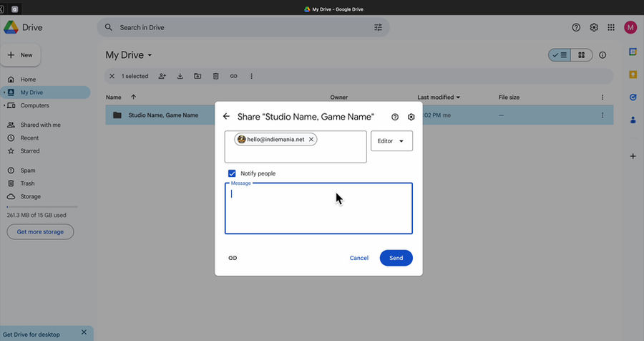644x341 pixels.
Task: Move selected folder to trash
Action: pos(215,76)
